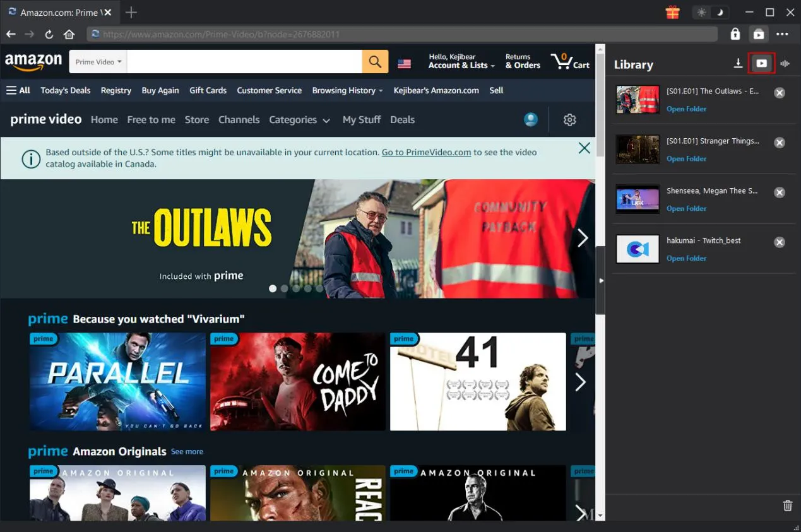Show the video Library list

pos(761,63)
